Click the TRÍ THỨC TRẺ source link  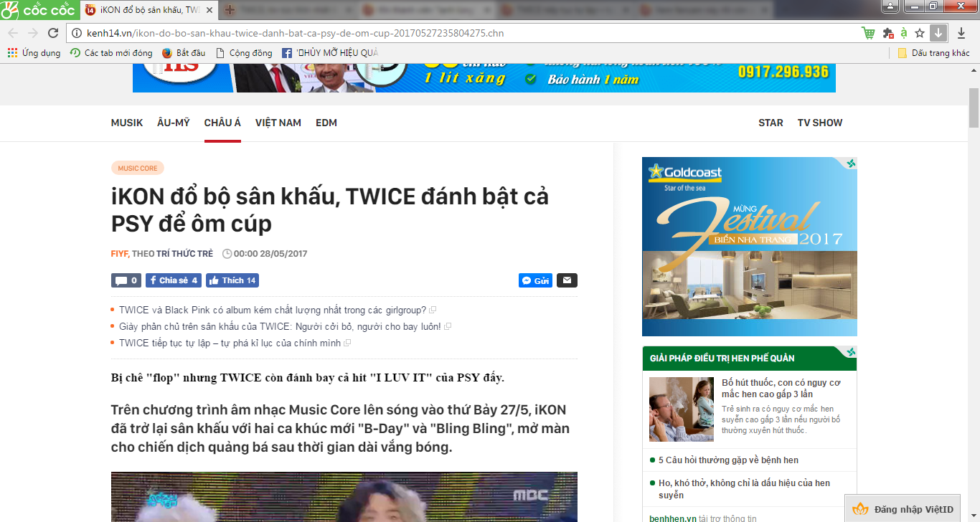tap(184, 254)
